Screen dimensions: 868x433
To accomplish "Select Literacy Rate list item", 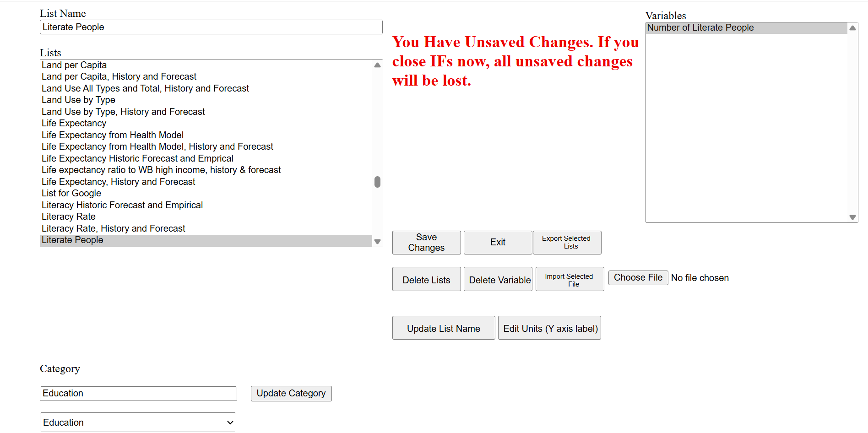I will click(x=69, y=217).
